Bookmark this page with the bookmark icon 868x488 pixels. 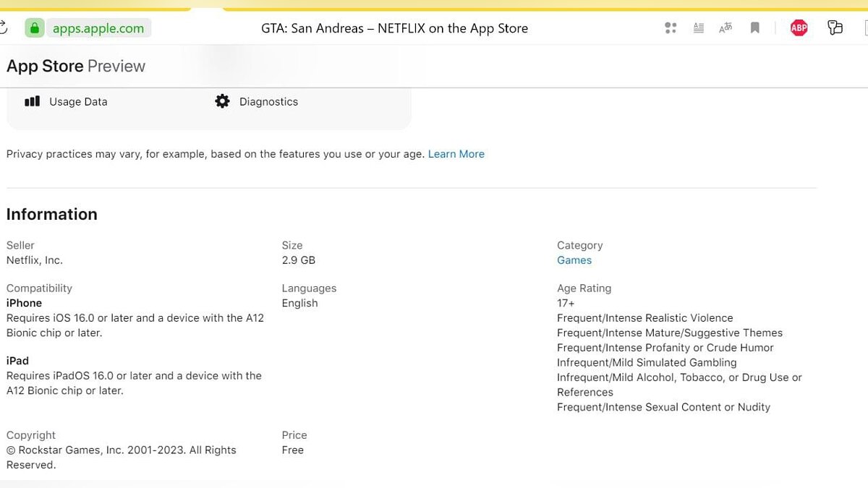click(x=754, y=28)
